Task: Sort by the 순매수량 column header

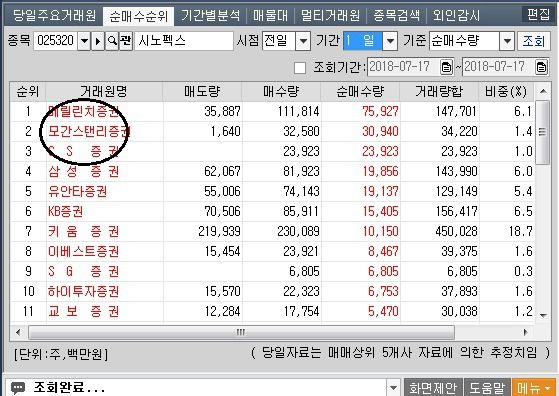Action: click(x=360, y=92)
